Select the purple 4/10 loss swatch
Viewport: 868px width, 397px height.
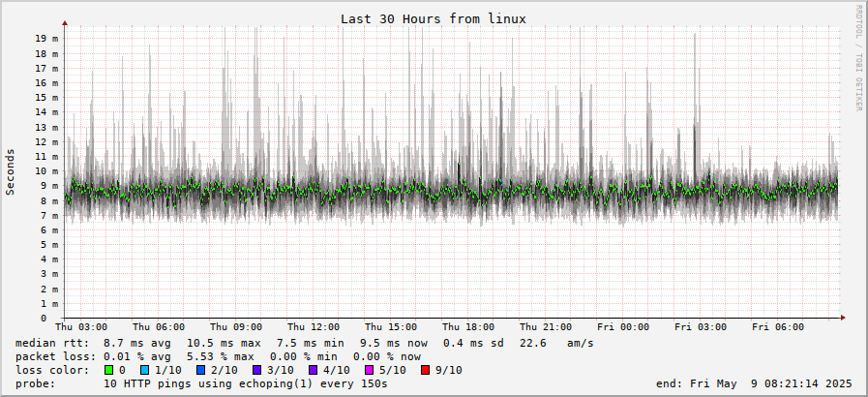pyautogui.click(x=313, y=370)
